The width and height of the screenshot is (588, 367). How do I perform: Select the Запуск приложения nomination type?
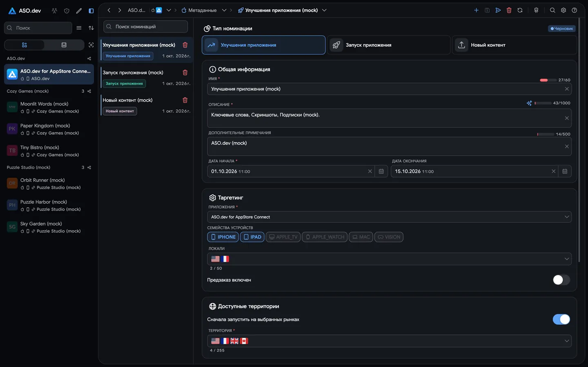coord(389,45)
